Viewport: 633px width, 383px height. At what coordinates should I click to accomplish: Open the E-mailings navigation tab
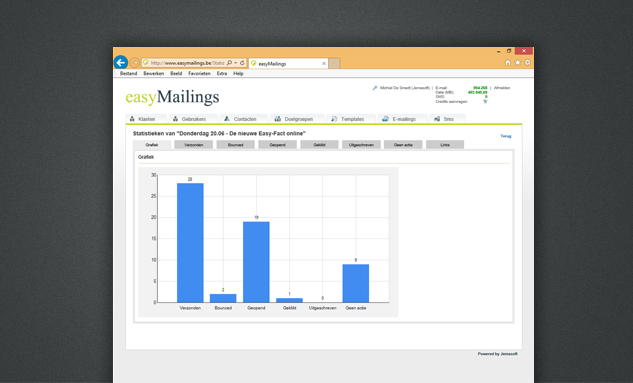(402, 119)
